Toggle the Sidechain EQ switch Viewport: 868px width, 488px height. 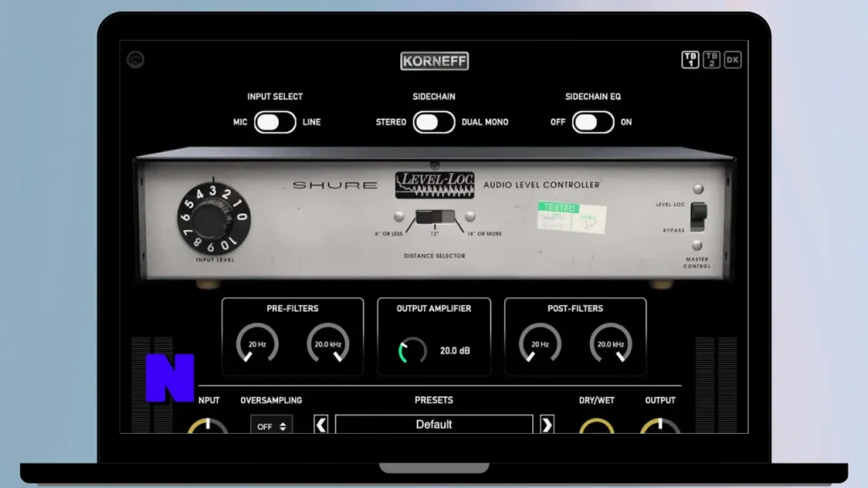coord(593,122)
